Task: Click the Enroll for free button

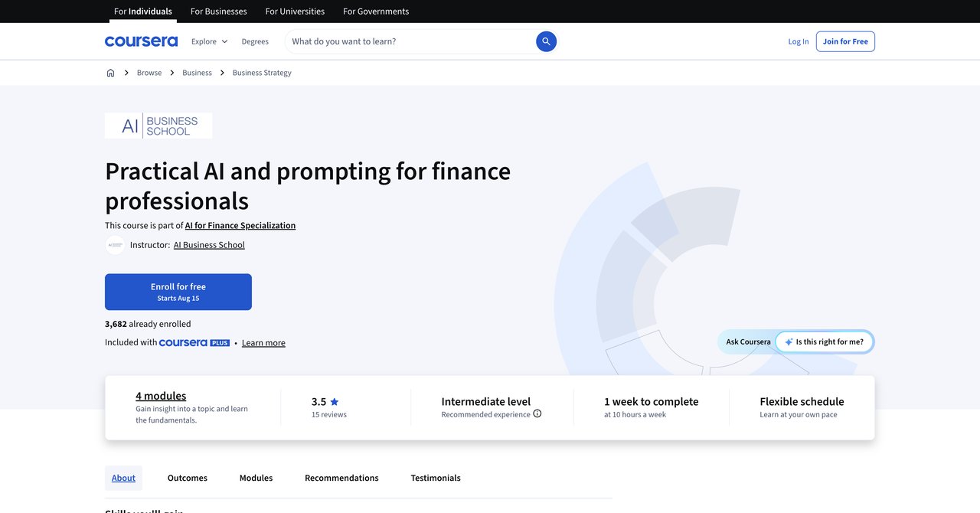Action: (178, 292)
